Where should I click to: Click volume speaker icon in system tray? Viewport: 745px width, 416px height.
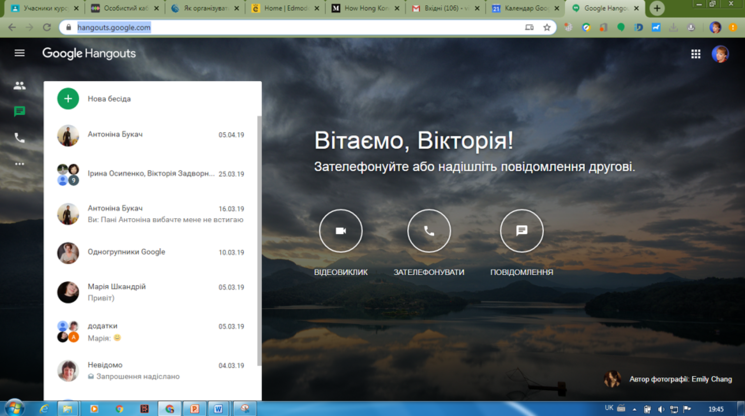coord(660,409)
